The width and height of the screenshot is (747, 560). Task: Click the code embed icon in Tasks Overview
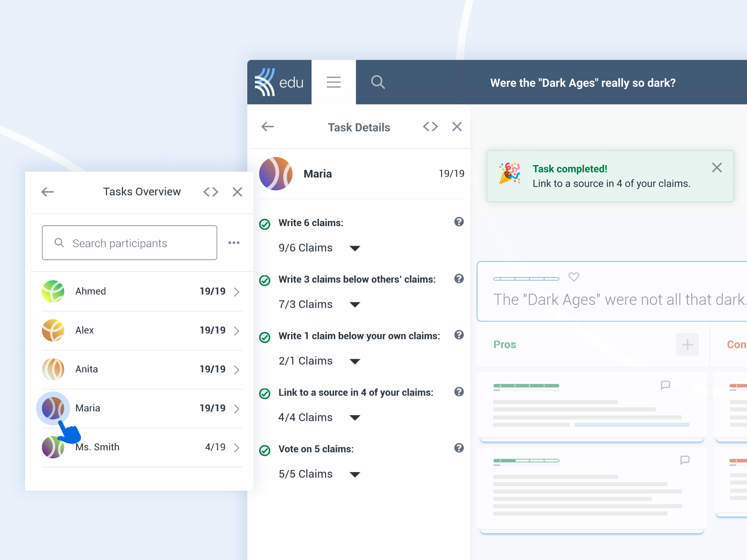coord(210,192)
